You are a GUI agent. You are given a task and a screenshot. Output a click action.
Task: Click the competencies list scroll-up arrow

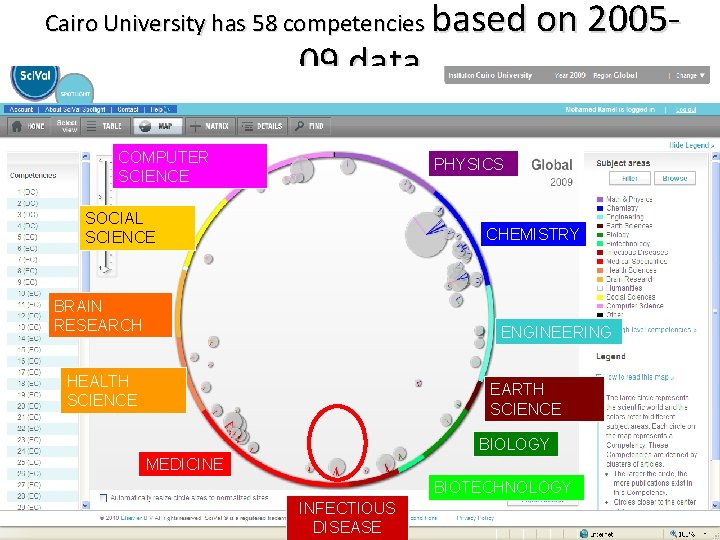pos(85,157)
